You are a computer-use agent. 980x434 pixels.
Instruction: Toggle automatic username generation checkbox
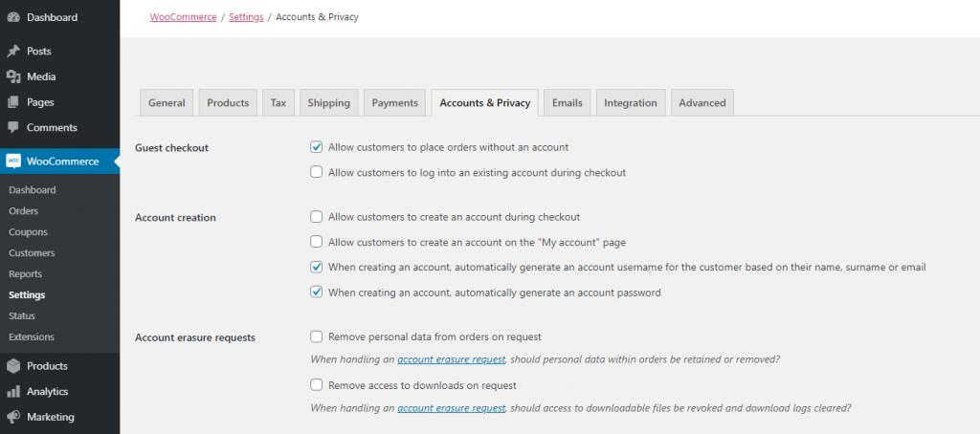click(x=316, y=267)
